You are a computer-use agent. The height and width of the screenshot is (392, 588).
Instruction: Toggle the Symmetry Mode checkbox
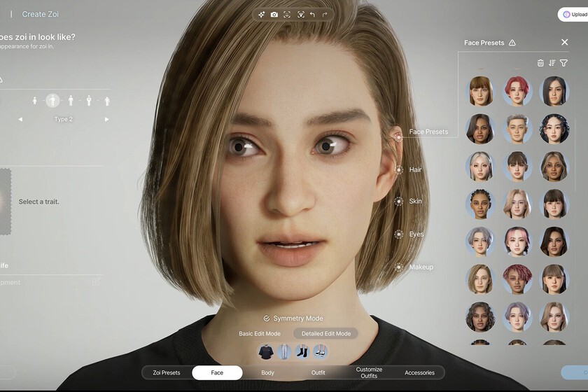click(266, 318)
